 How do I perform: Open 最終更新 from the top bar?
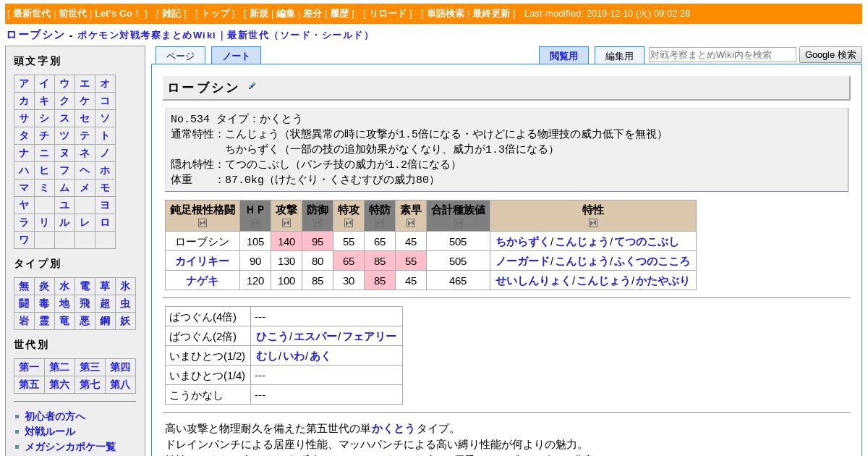tap(491, 14)
